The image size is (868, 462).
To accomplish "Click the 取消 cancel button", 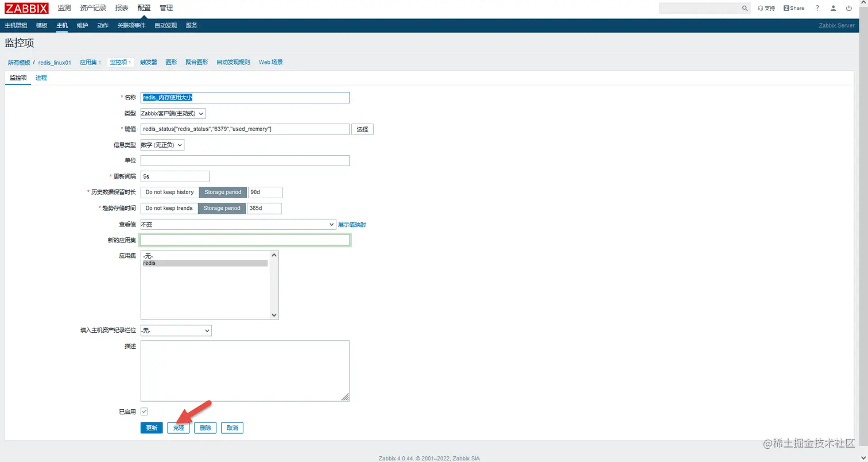I will 232,428.
